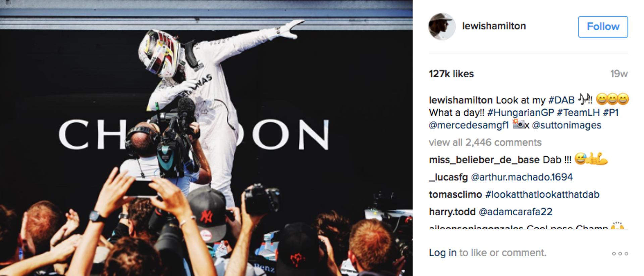This screenshot has height=276, width=644.
Task: Open the #HungarianGP hashtag
Action: [521, 112]
